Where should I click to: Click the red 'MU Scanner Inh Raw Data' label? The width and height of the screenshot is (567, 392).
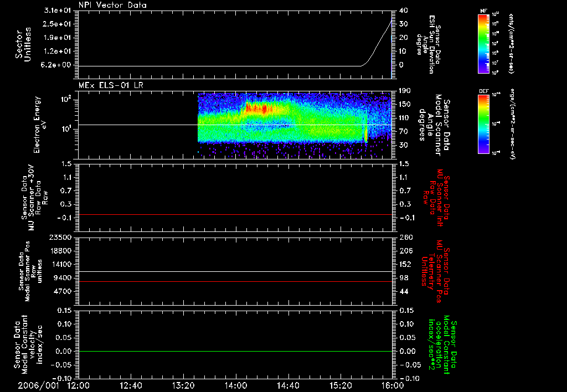point(437,198)
